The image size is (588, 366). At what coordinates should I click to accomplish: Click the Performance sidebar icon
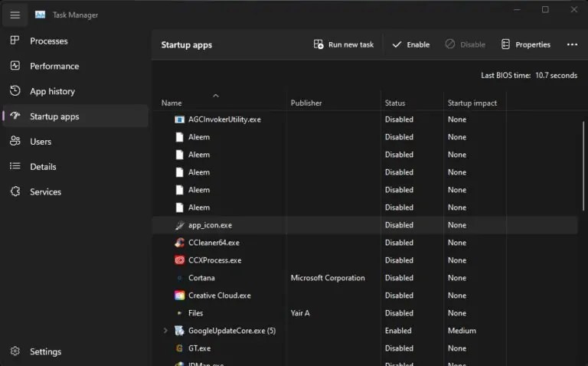click(x=15, y=66)
